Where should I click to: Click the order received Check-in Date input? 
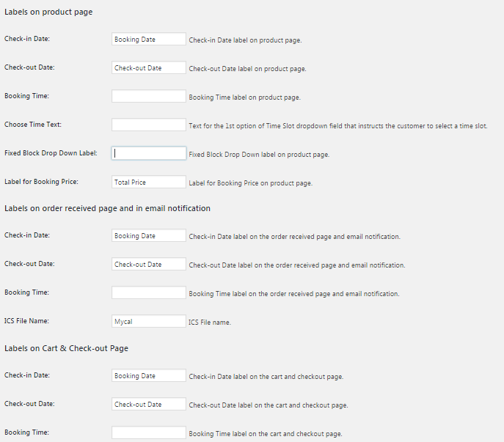pyautogui.click(x=149, y=236)
